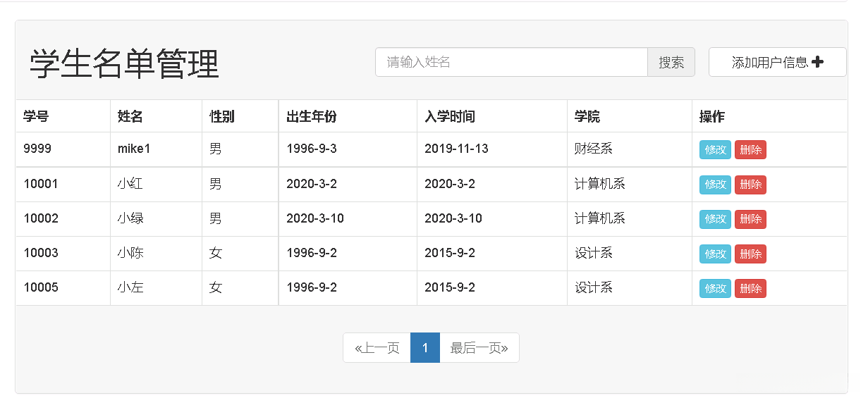Click the 搜索 search button
The height and width of the screenshot is (398, 868).
pyautogui.click(x=671, y=62)
